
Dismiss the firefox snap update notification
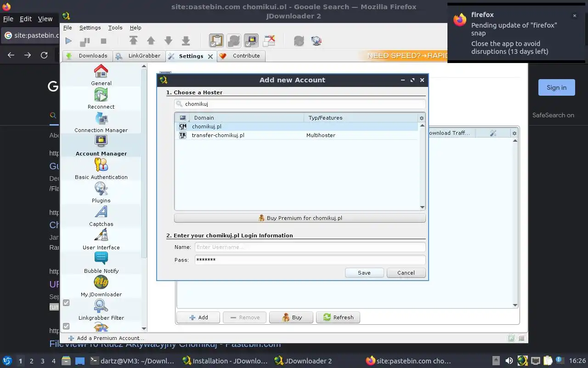point(574,16)
